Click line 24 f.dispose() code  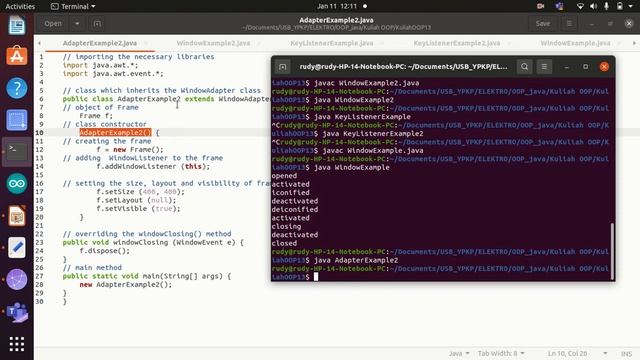(x=104, y=251)
